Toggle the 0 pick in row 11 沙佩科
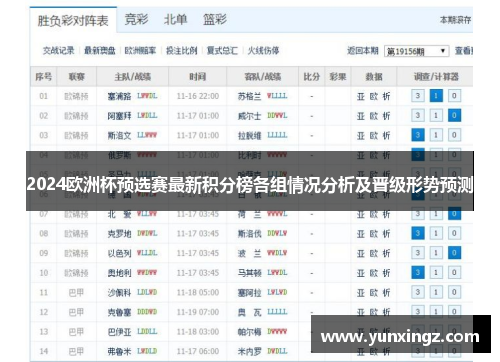 [x=454, y=292]
